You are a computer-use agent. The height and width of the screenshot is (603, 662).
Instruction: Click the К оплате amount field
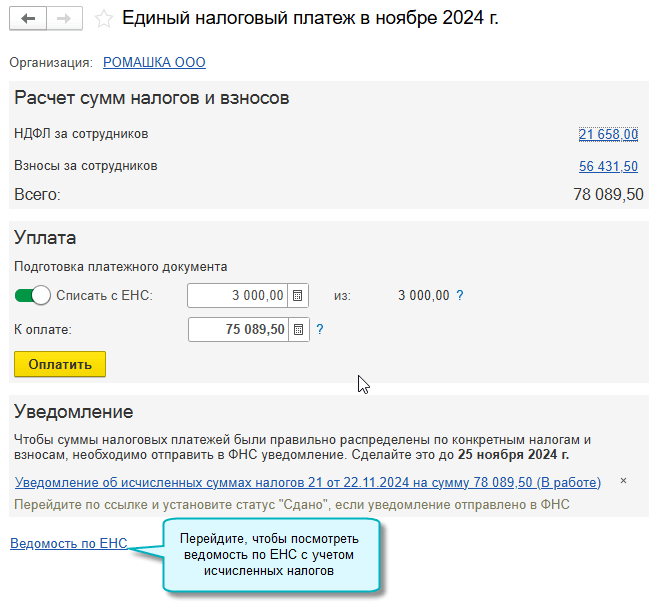[238, 329]
